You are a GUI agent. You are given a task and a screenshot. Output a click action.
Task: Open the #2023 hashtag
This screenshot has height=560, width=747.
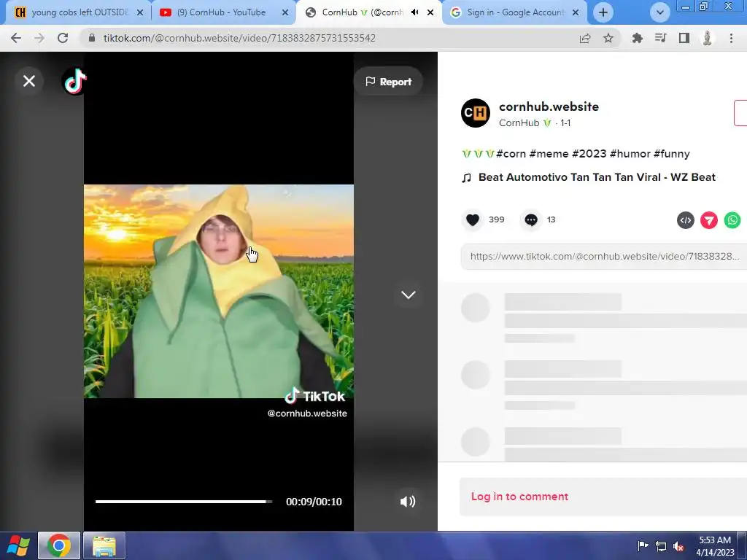[x=589, y=154]
